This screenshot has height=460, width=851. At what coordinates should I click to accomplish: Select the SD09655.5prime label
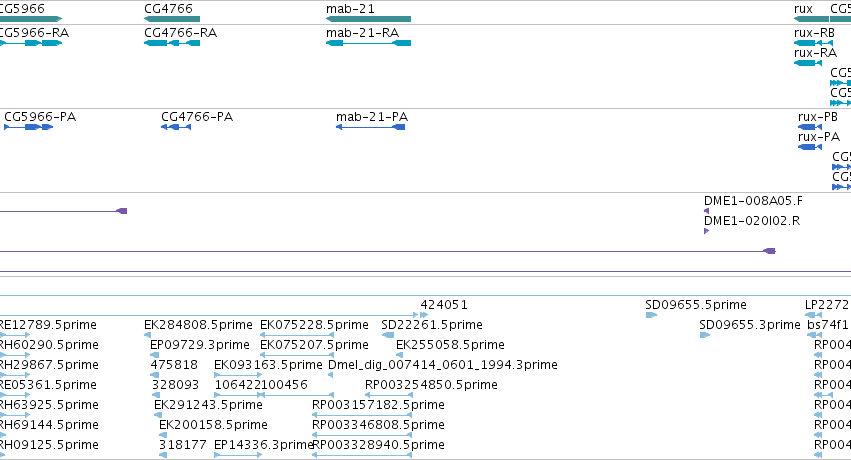pyautogui.click(x=696, y=305)
